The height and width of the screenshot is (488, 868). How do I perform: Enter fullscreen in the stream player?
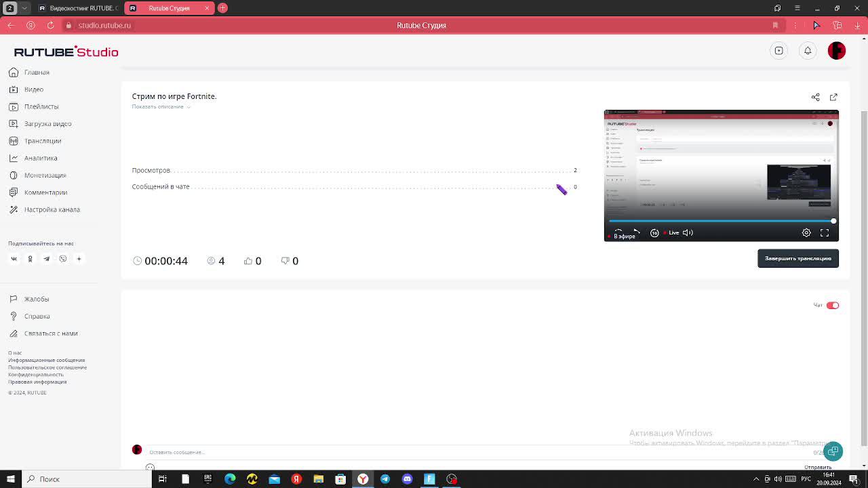pyautogui.click(x=825, y=233)
